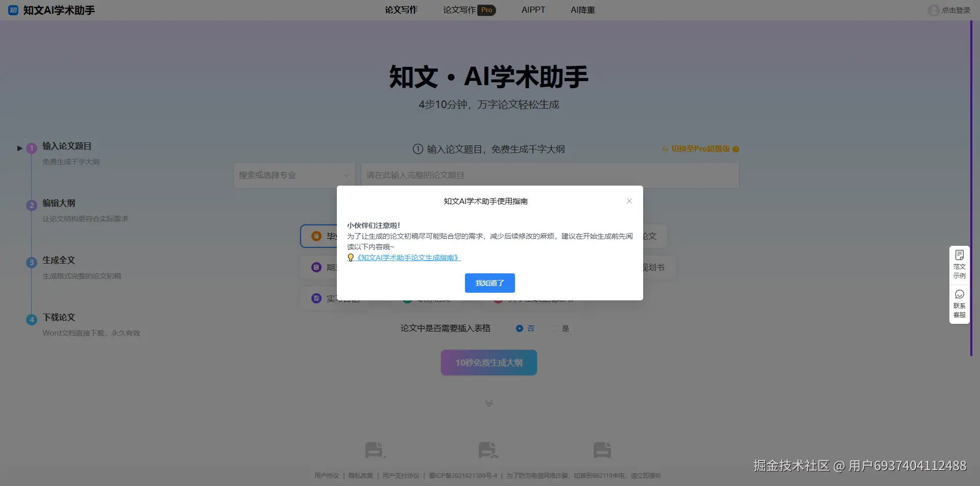Click the paper title input field
The width and height of the screenshot is (980, 486).
(x=549, y=175)
